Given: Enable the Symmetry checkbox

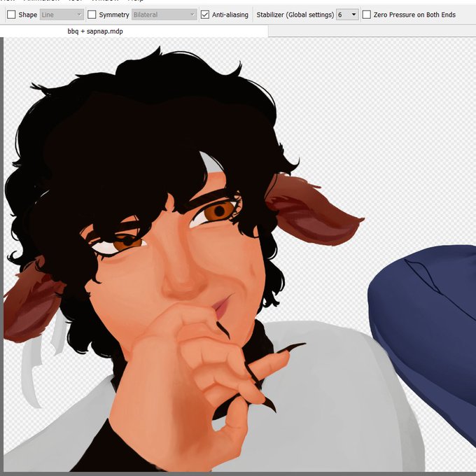Looking at the screenshot, I should click(92, 15).
